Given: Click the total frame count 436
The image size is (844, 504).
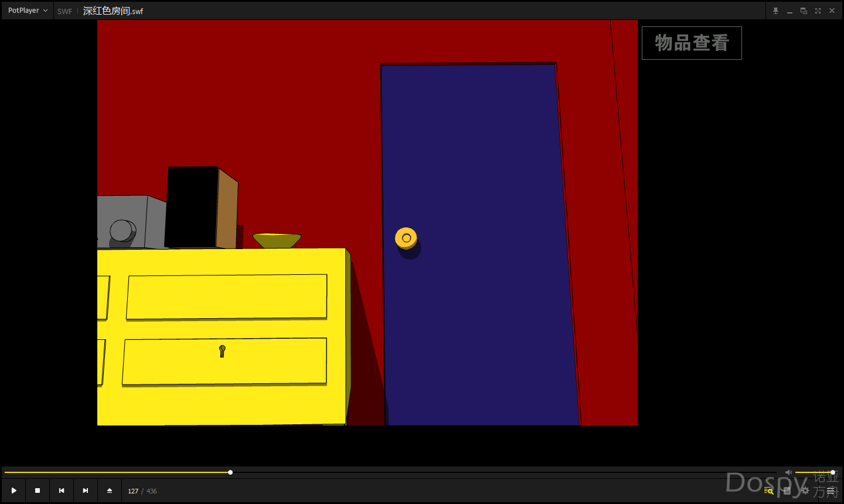Looking at the screenshot, I should coord(152,491).
